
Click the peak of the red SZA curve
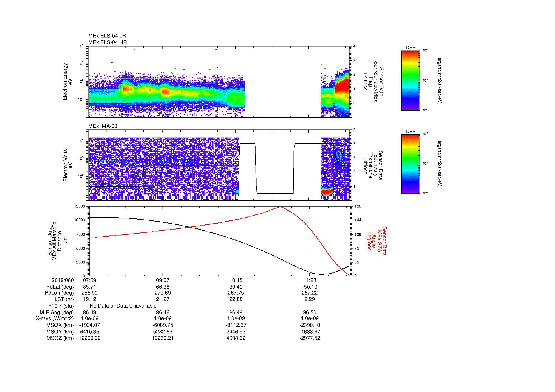coord(280,207)
